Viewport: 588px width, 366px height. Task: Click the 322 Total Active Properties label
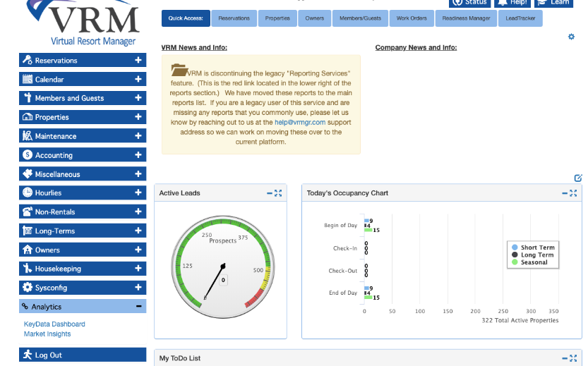pos(520,320)
